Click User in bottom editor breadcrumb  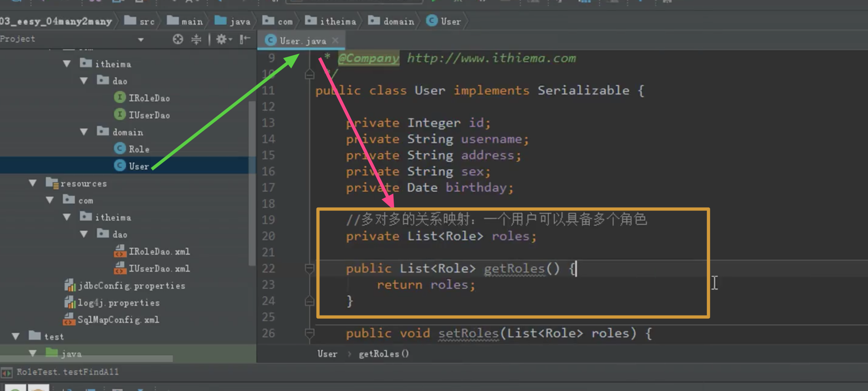[327, 354]
